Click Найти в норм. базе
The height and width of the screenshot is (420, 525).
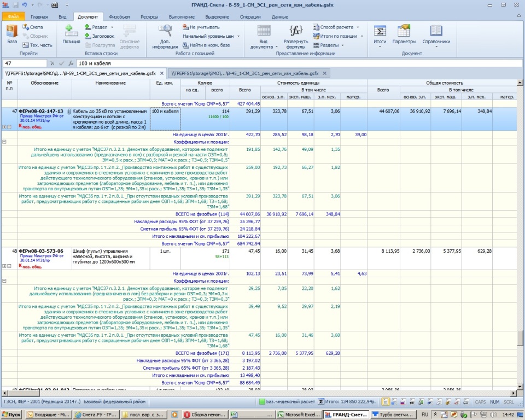pos(206,45)
